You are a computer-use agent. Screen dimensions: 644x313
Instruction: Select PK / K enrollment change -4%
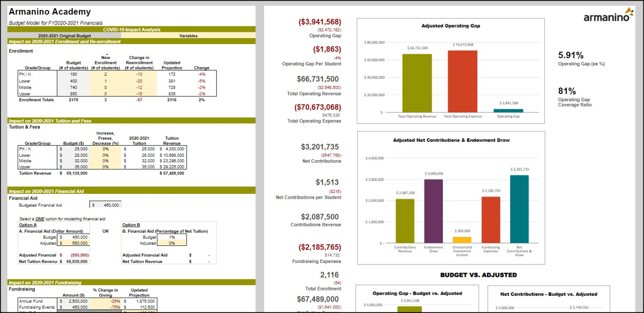tap(201, 74)
